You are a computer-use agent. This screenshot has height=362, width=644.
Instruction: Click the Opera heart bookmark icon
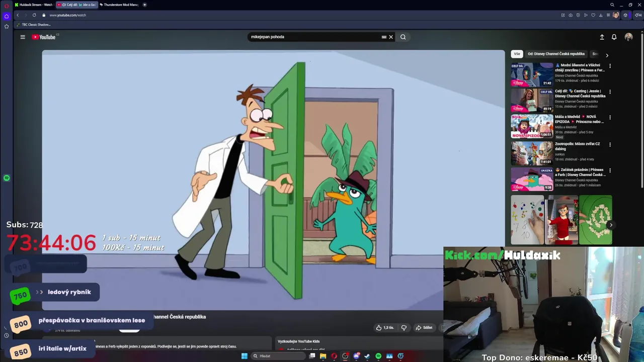click(x=593, y=15)
